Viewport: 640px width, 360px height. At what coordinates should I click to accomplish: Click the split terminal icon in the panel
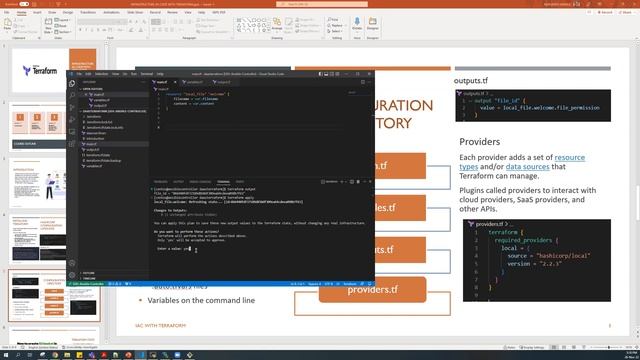[x=351, y=182]
